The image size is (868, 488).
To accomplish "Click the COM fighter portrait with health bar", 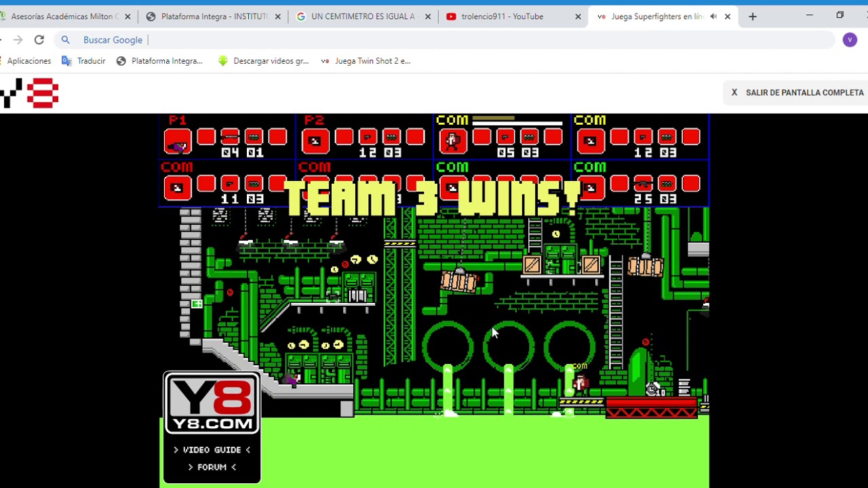I will click(452, 141).
